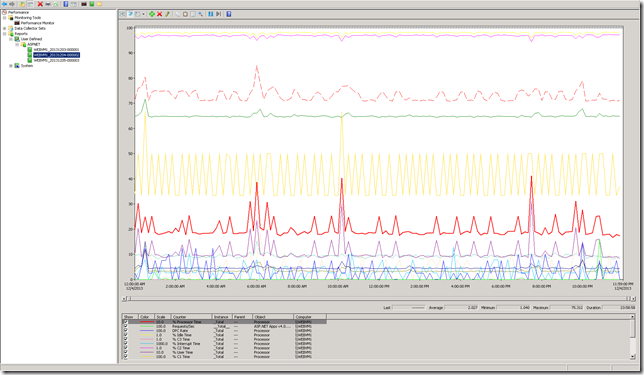
Task: Click the legend list scroll up arrow
Action: [x=632, y=317]
